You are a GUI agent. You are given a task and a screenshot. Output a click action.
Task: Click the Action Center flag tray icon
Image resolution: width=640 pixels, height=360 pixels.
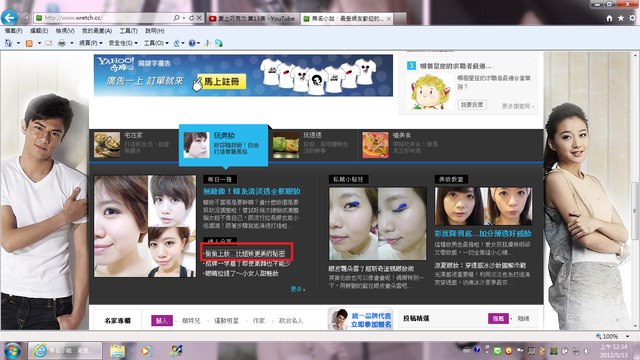pyautogui.click(x=520, y=351)
